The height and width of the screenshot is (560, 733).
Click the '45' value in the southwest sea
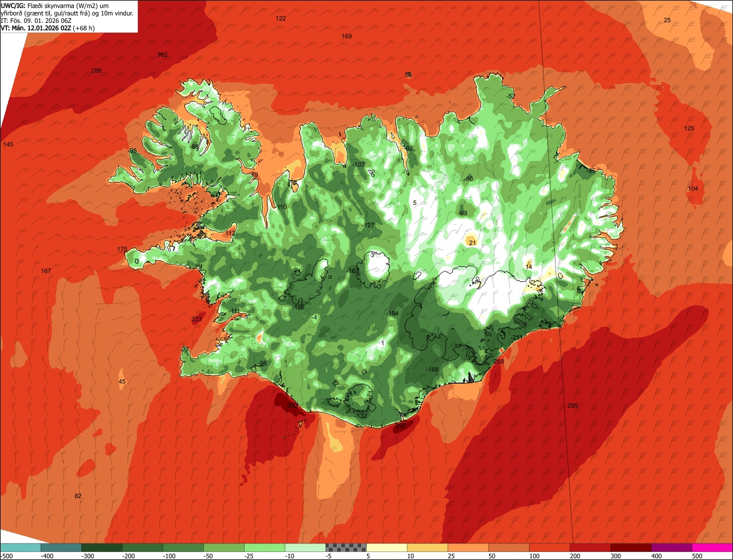click(122, 382)
